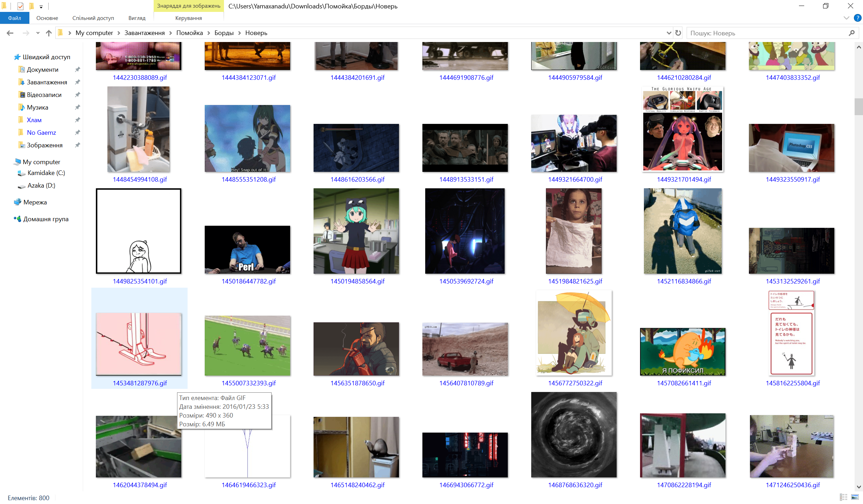Open the Спільний доступ ribbon tab
This screenshot has height=504, width=863.
[93, 18]
